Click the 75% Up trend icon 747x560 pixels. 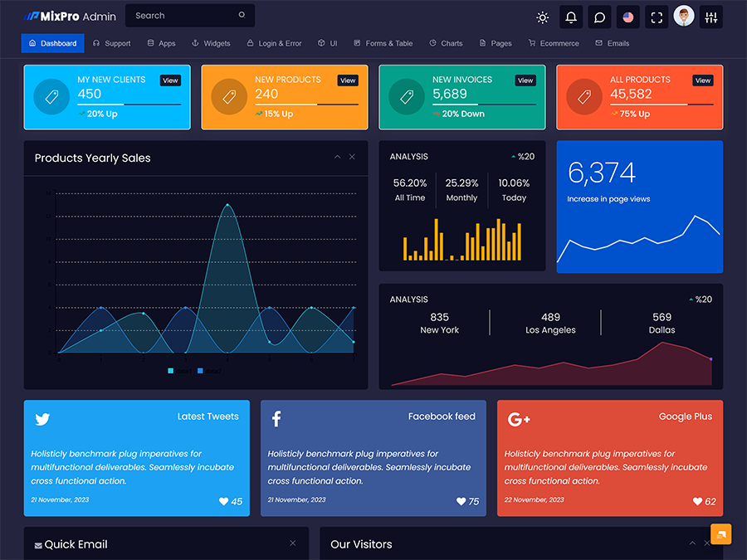click(x=614, y=114)
